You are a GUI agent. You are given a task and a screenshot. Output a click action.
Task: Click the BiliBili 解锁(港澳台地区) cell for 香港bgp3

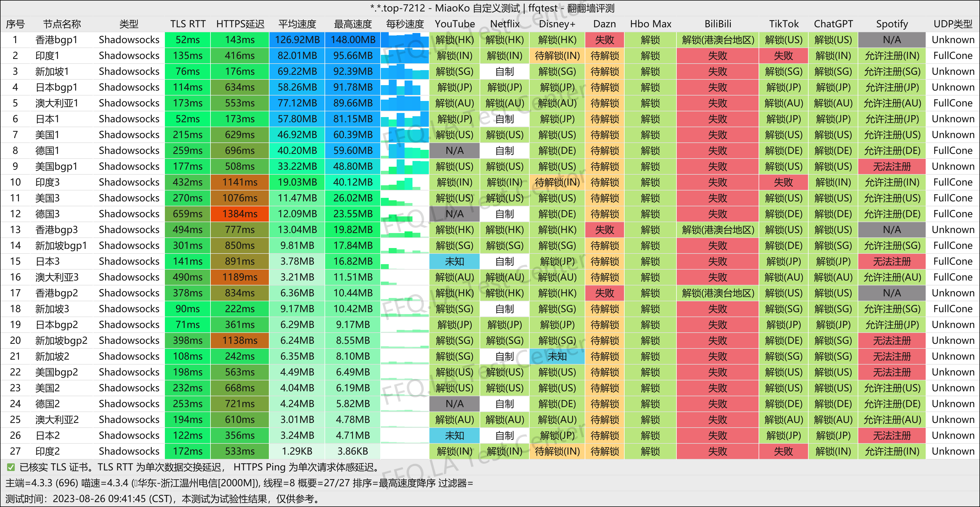pyautogui.click(x=717, y=230)
